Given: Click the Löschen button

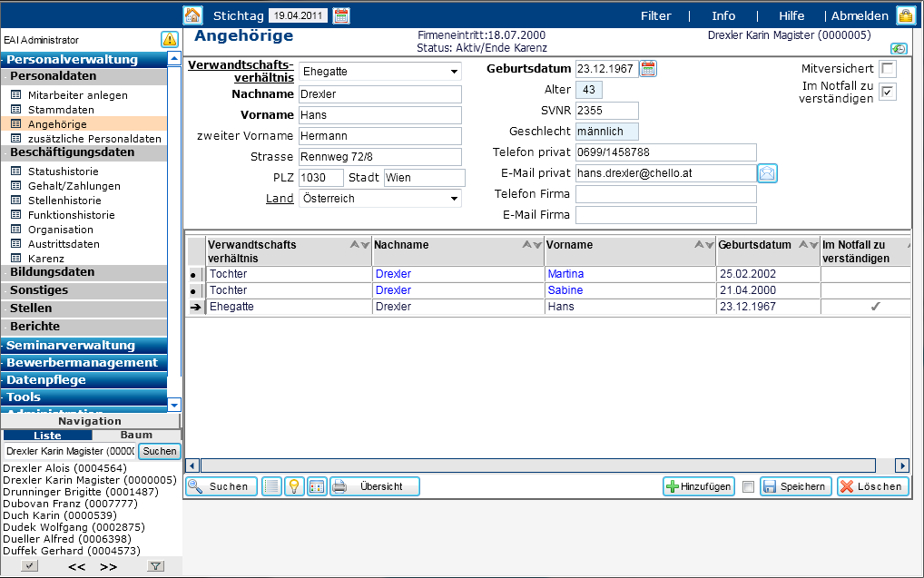Looking at the screenshot, I should [x=873, y=486].
